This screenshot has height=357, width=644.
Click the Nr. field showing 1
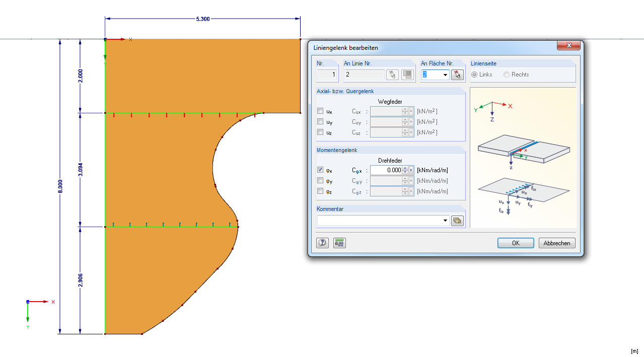click(326, 75)
